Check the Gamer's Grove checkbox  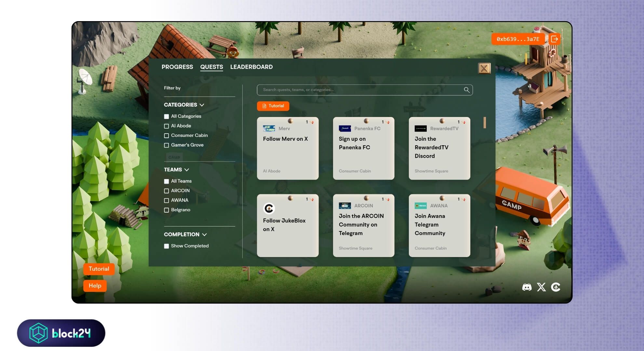click(x=167, y=145)
